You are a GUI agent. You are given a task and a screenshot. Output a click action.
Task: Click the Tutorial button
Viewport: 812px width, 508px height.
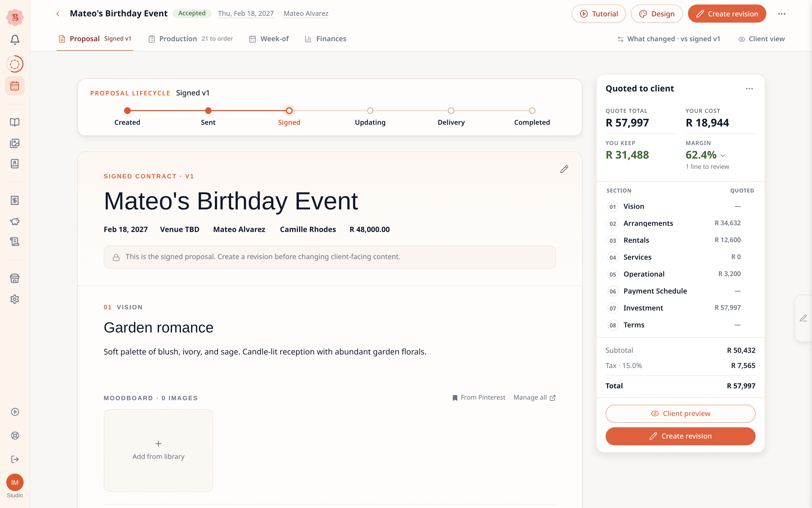(x=599, y=14)
